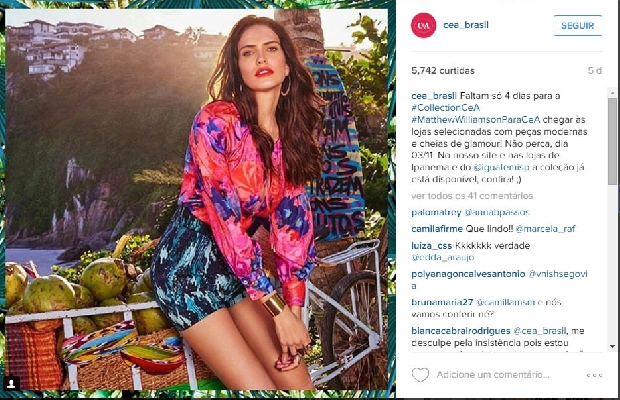Open the three-dot more options menu
The width and height of the screenshot is (620, 400).
(594, 375)
